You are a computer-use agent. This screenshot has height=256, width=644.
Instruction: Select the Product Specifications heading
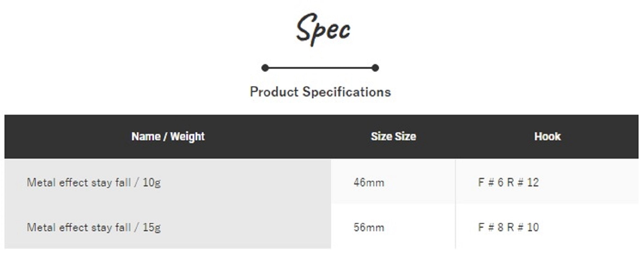pyautogui.click(x=320, y=92)
